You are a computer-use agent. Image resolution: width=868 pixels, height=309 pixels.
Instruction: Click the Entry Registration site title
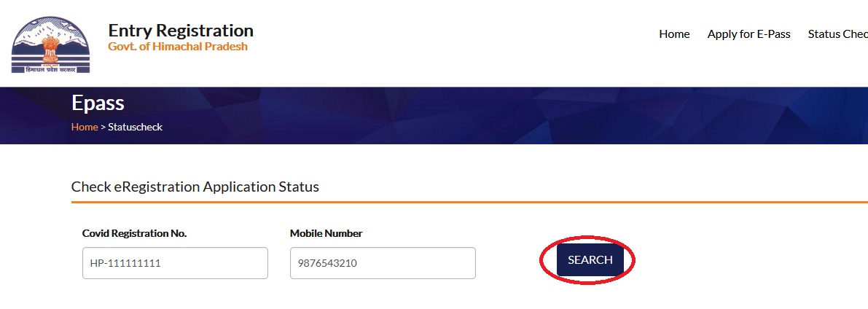click(181, 31)
